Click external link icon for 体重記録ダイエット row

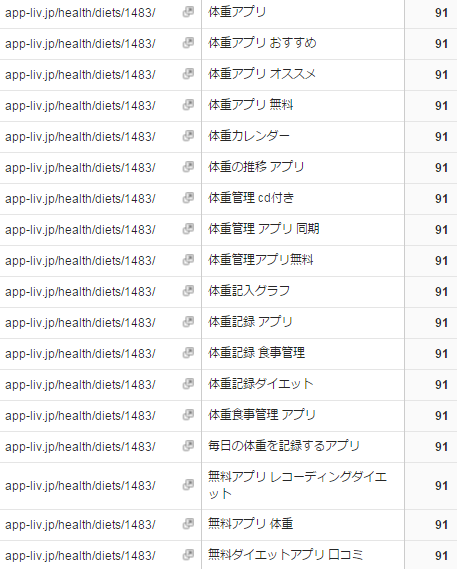click(x=188, y=384)
